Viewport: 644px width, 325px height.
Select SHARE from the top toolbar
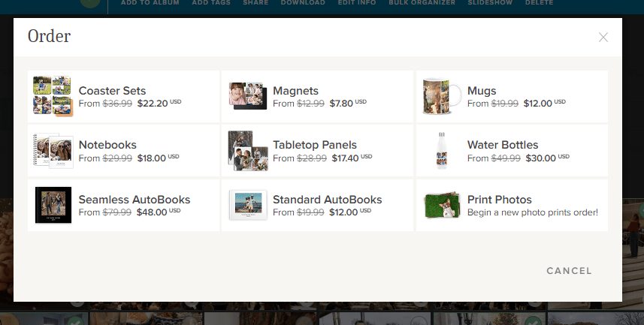point(255,3)
